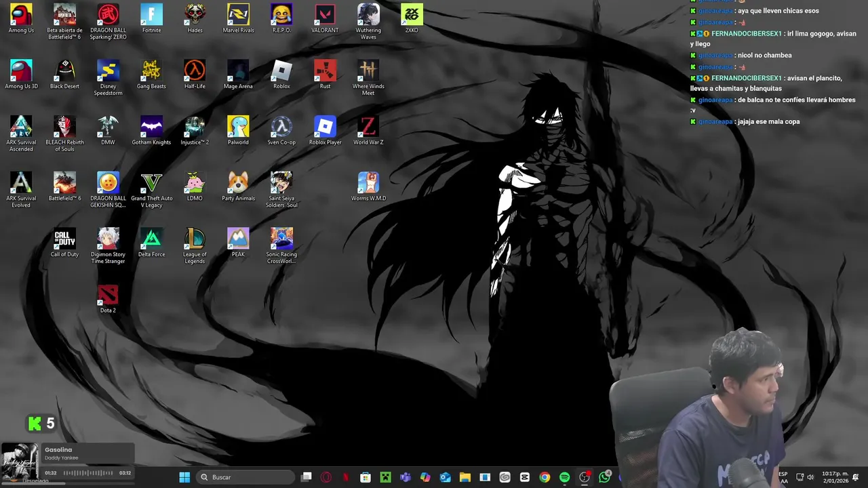Open Digimon Story Time Stranger icon
The image size is (868, 488).
[108, 246]
